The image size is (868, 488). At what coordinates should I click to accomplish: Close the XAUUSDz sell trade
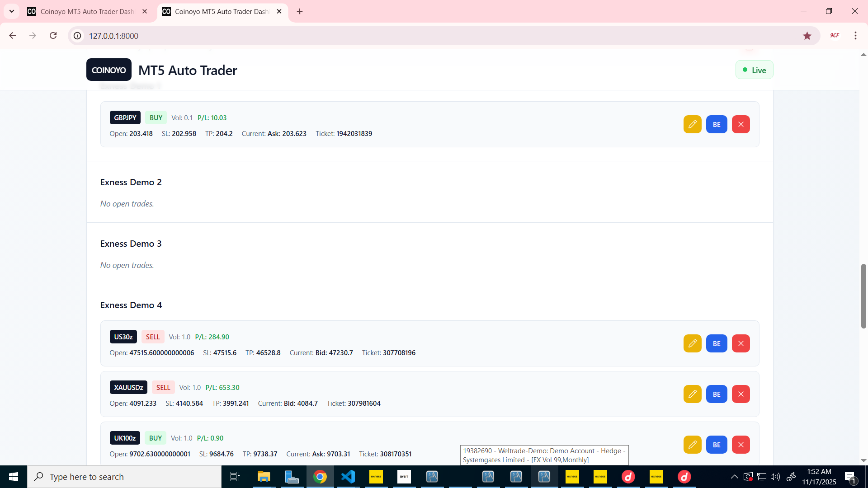click(x=741, y=394)
